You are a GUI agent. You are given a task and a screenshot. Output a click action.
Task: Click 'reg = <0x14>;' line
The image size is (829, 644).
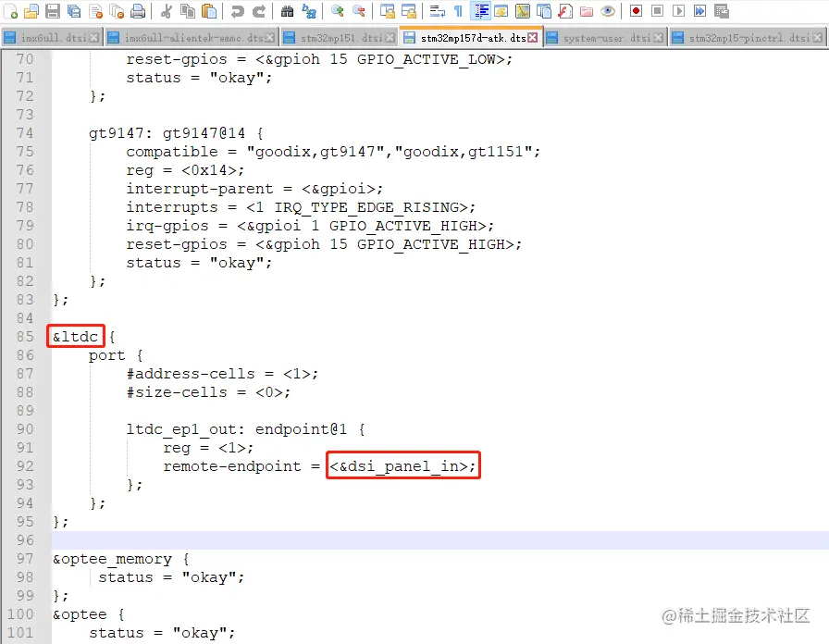pos(185,169)
